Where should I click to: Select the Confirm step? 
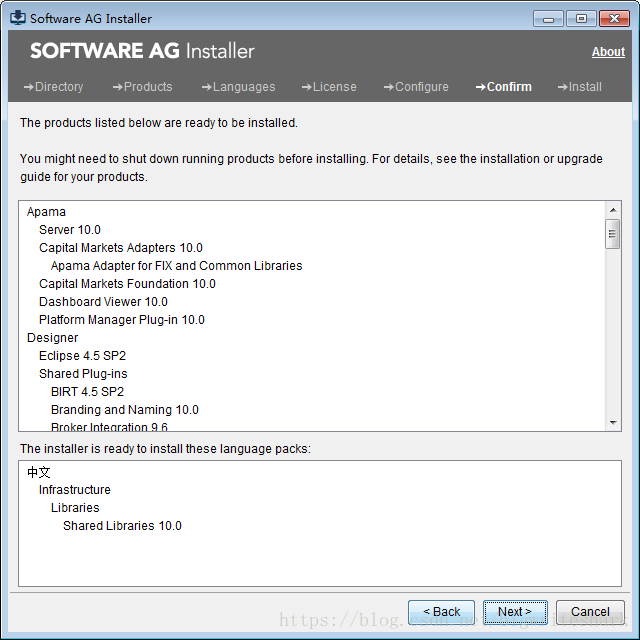[x=504, y=87]
